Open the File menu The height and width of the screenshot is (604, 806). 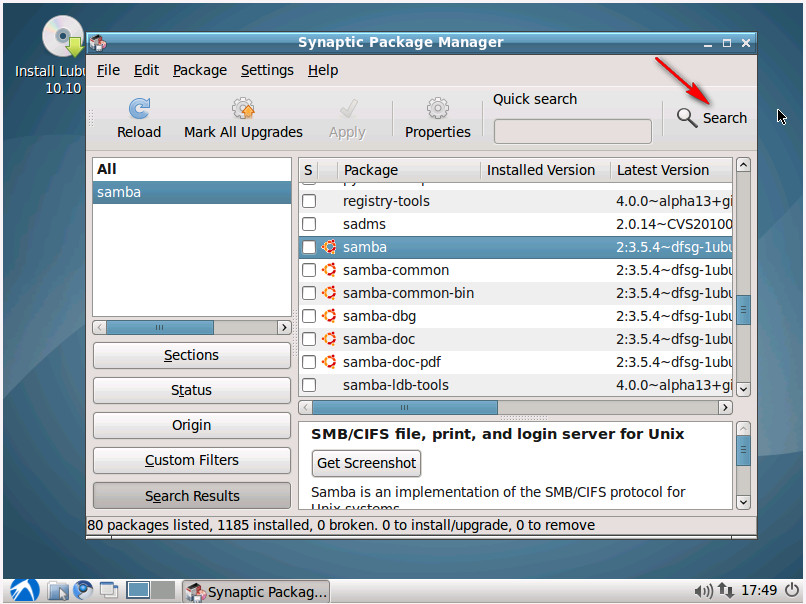[x=108, y=70]
